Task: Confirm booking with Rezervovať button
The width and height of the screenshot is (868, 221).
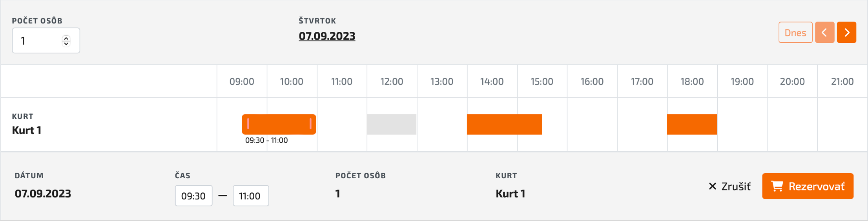Action: pos(808,186)
